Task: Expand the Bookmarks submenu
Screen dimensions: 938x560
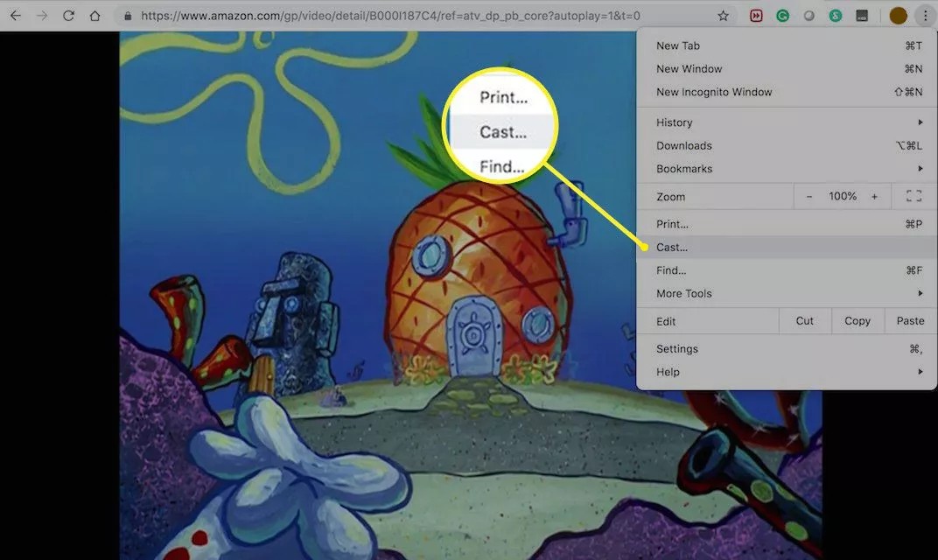Action: click(787, 169)
